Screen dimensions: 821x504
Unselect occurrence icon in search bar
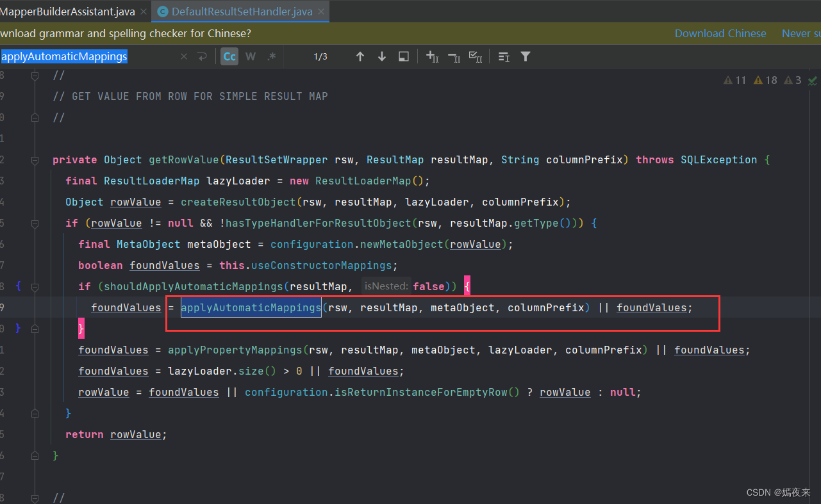(x=454, y=56)
